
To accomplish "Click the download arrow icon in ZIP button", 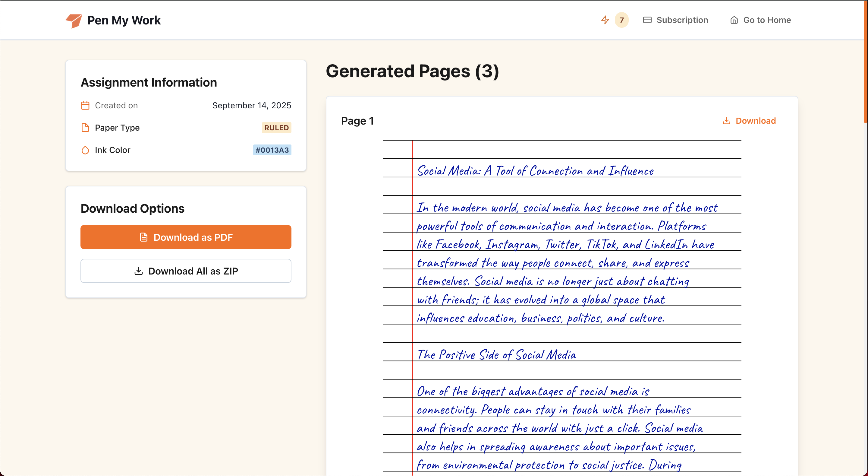I will [139, 271].
